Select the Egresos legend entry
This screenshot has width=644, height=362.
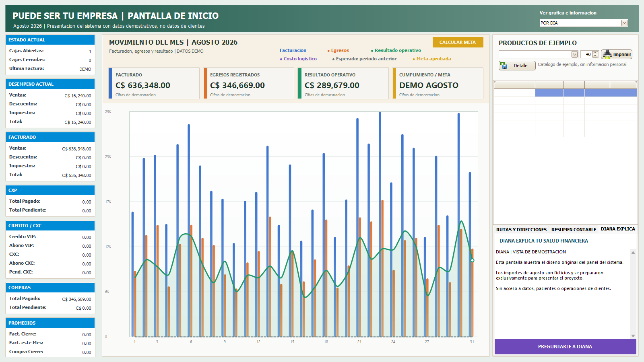click(338, 50)
